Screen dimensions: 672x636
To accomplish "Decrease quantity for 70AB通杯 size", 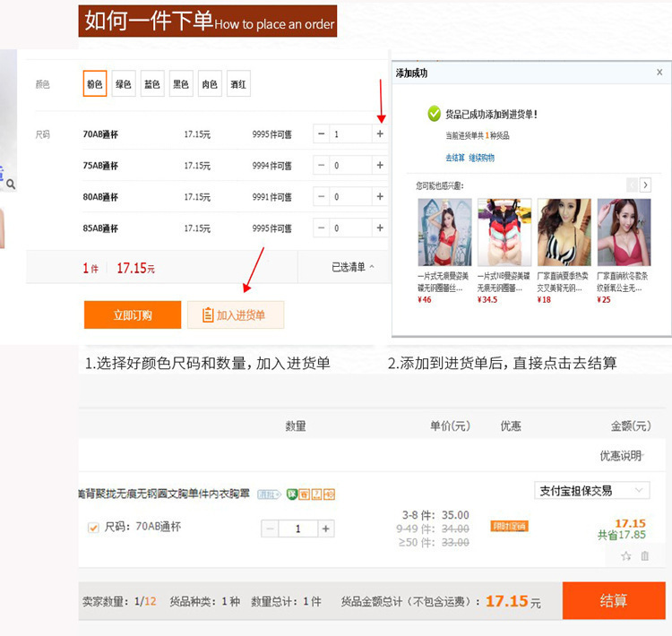I will [321, 133].
